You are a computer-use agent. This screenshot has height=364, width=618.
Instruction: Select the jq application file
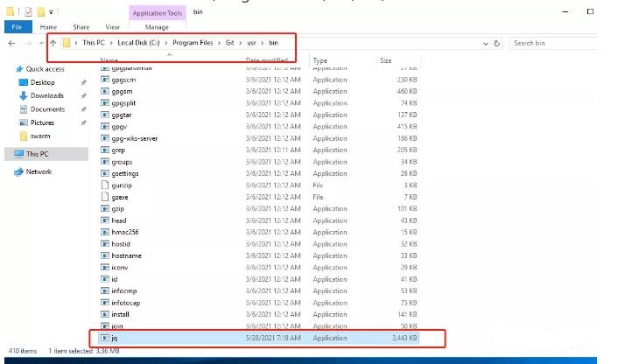pyautogui.click(x=115, y=337)
